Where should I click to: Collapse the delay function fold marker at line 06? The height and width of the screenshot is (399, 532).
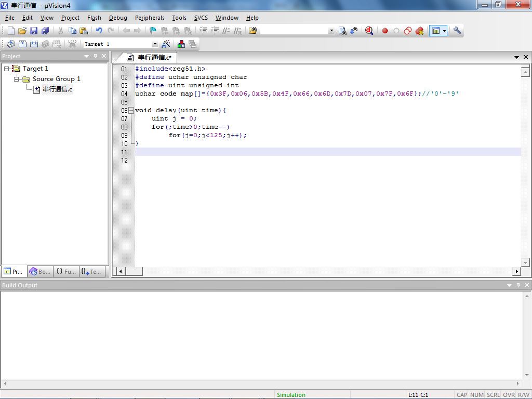131,111
